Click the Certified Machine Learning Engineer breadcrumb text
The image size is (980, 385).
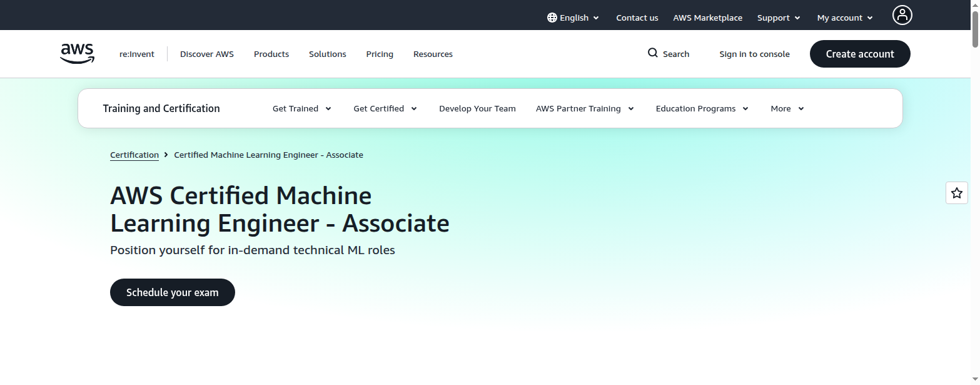tap(268, 155)
